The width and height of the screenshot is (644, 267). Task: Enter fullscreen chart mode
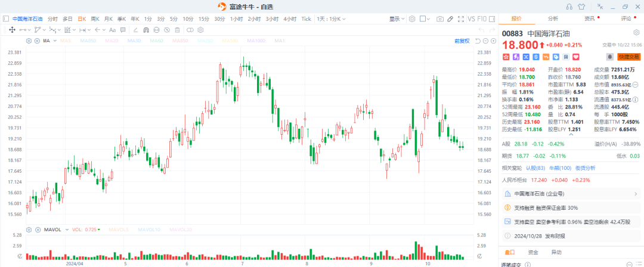[461, 19]
